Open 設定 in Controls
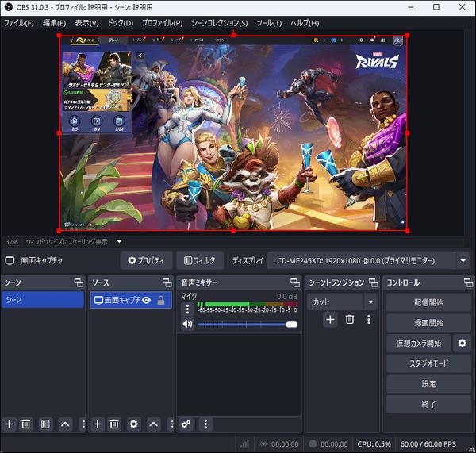This screenshot has width=476, height=453. pyautogui.click(x=428, y=384)
